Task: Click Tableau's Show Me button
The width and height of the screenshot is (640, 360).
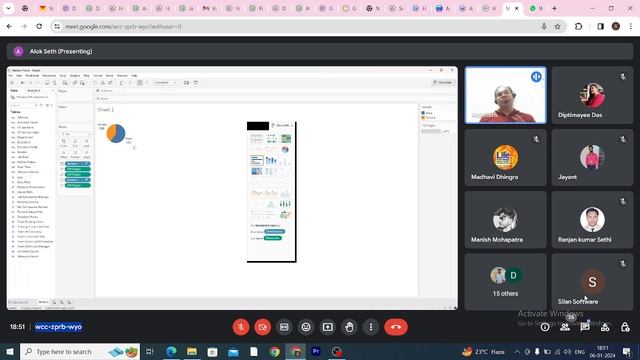Action: point(443,82)
